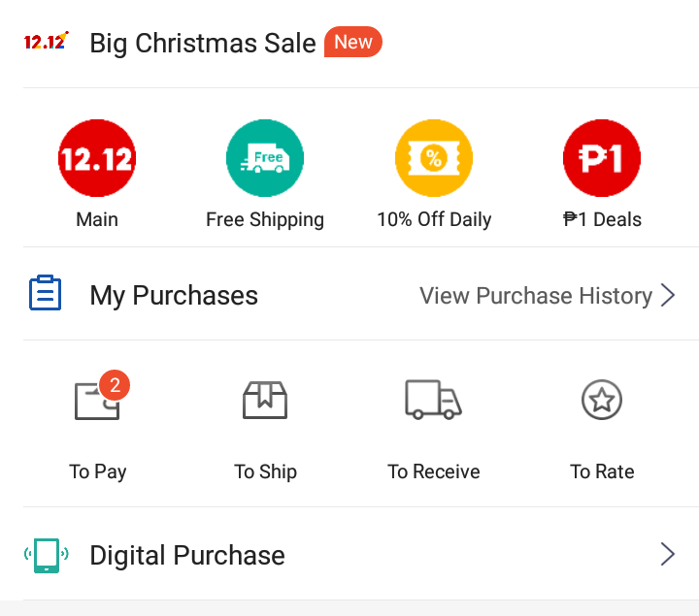Open the To Rate star icon

[x=602, y=400]
